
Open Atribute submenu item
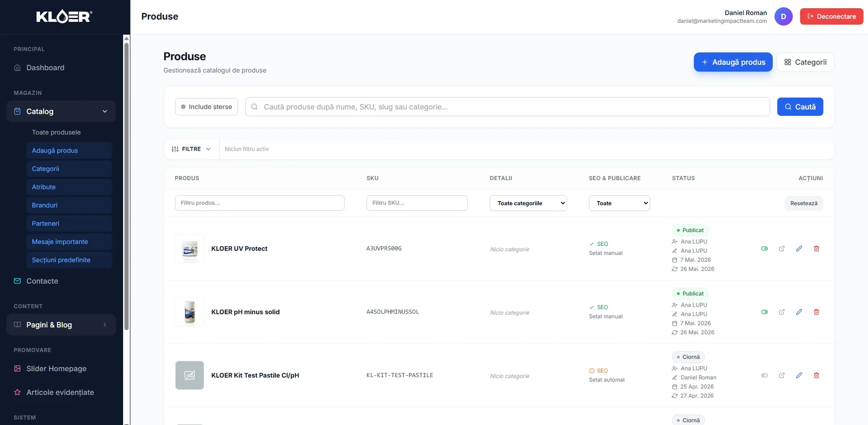click(69, 187)
